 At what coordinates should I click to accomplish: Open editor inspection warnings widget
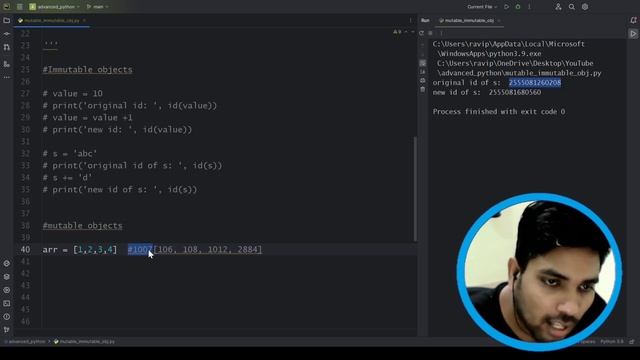pyautogui.click(x=397, y=32)
